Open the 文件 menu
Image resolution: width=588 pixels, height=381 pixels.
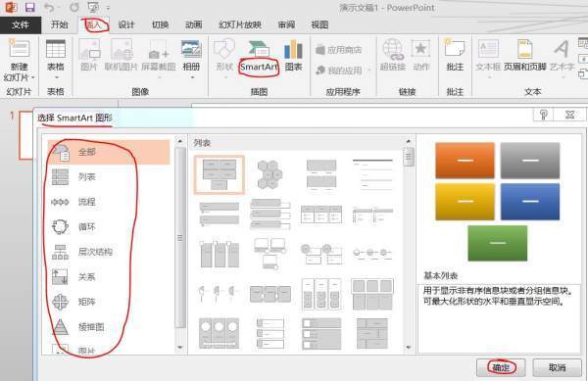coord(21,25)
